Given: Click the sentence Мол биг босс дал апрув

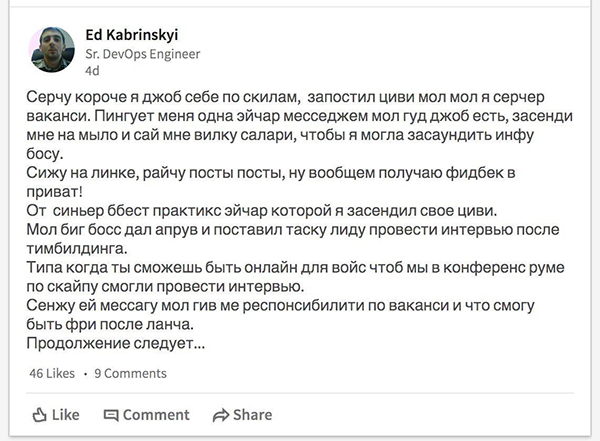Looking at the screenshot, I should 293,239.
